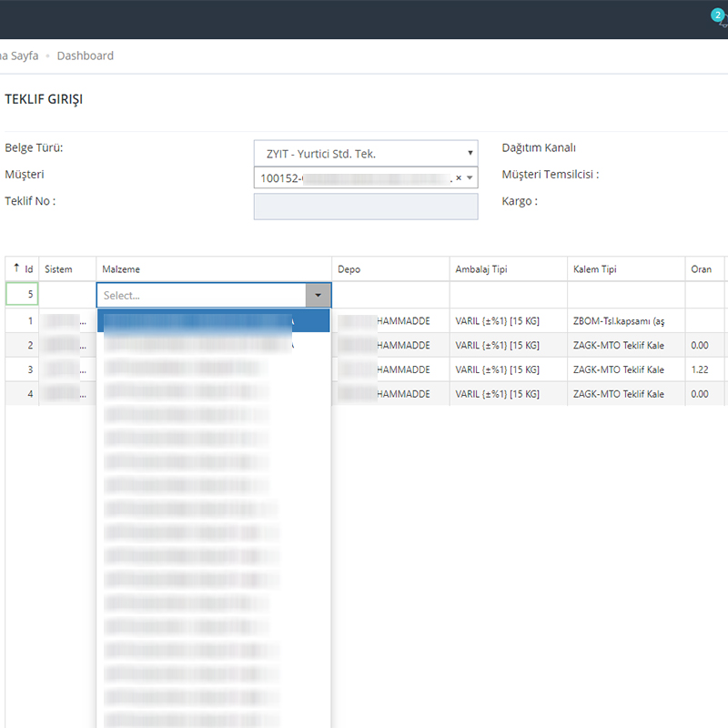
Task: Click the Oran column header
Action: pos(704,268)
